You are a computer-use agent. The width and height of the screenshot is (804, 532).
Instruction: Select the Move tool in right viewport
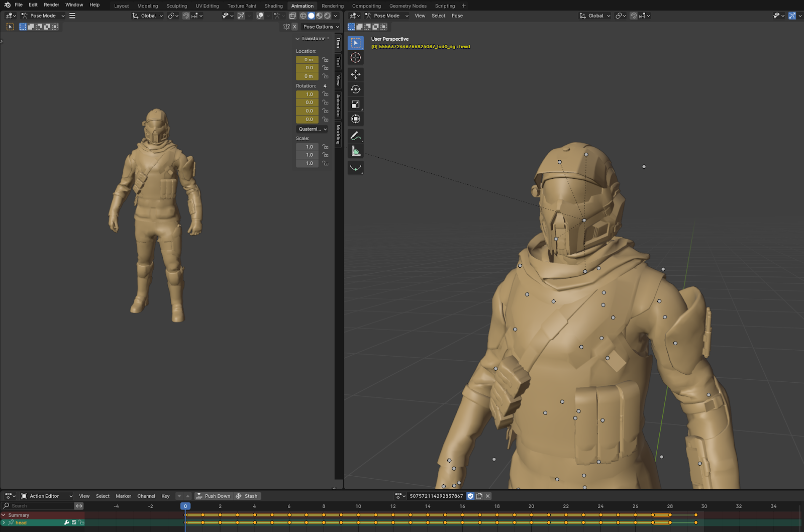tap(356, 74)
